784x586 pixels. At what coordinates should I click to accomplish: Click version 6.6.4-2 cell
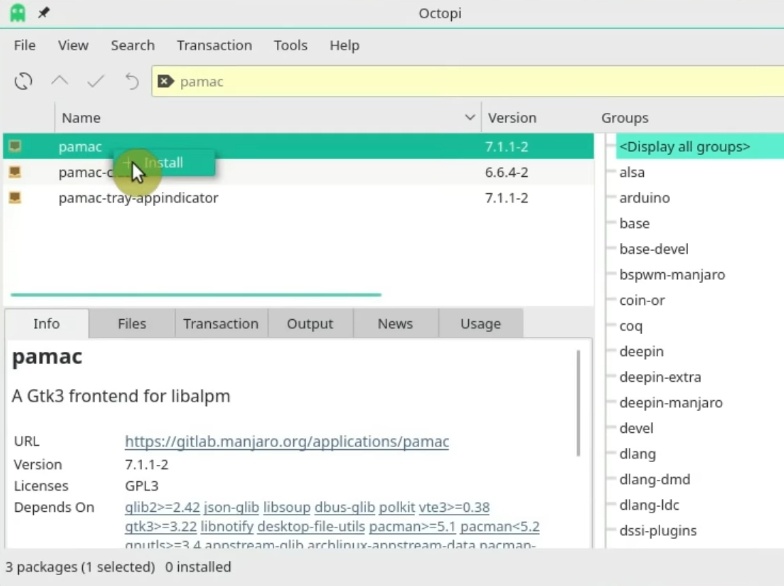click(506, 172)
